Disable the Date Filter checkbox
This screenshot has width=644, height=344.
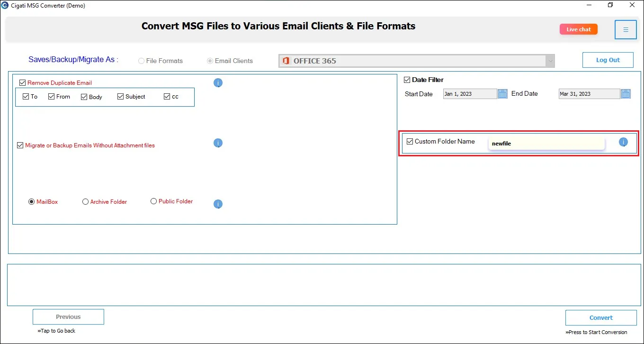pos(407,80)
